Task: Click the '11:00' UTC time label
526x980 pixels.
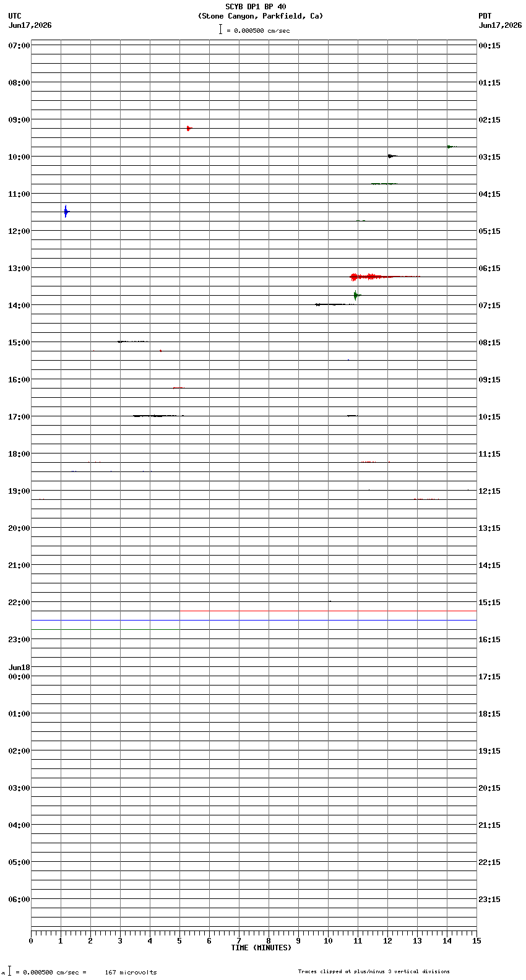Action: [x=19, y=194]
